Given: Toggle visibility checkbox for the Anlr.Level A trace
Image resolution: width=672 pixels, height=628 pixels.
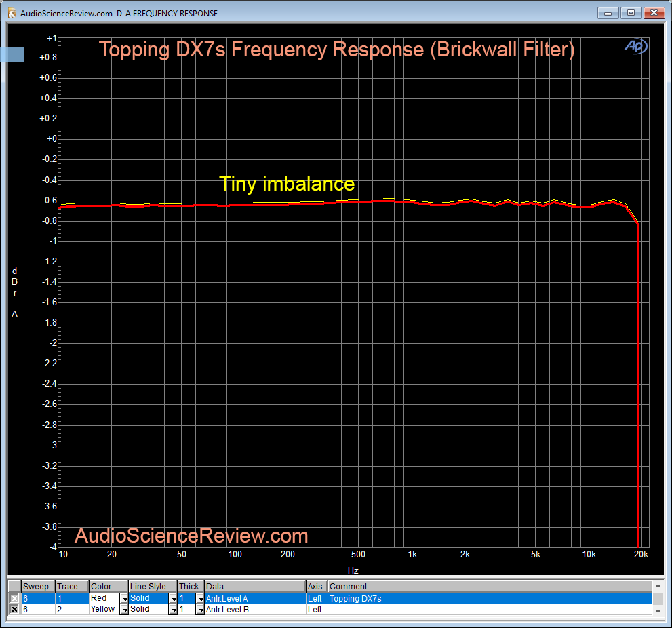Looking at the screenshot, I should 14,598.
